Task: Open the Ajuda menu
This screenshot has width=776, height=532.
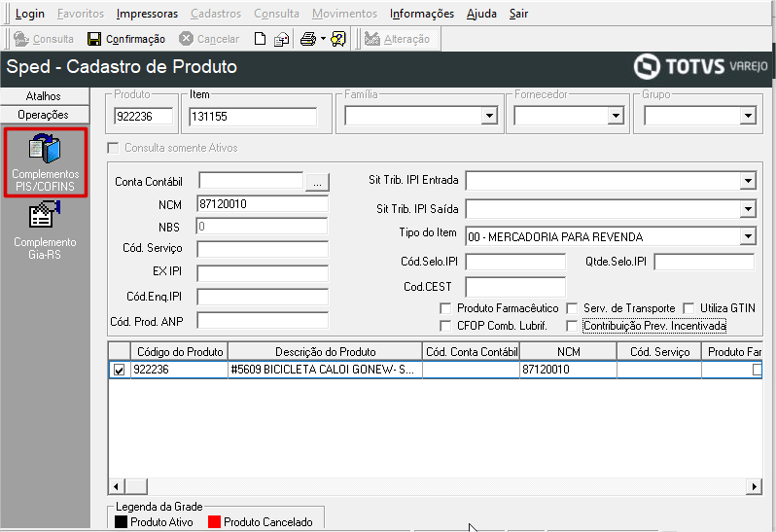Action: [481, 14]
